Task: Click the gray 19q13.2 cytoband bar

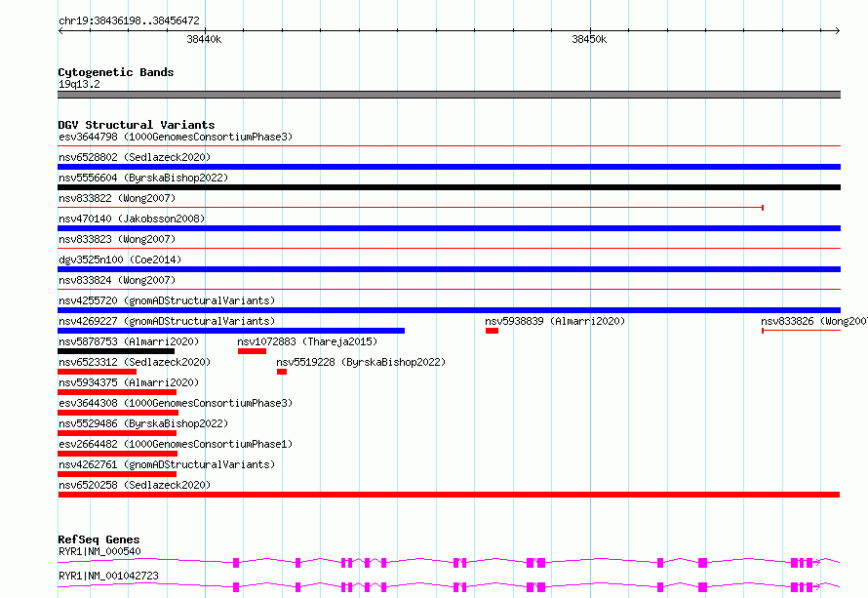Action: tap(449, 95)
